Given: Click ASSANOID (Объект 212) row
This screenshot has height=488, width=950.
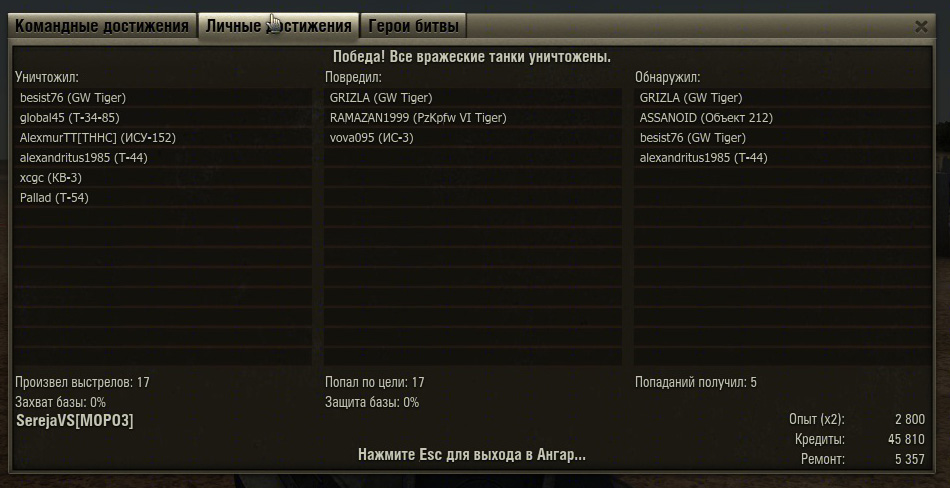Looking at the screenshot, I should click(783, 118).
